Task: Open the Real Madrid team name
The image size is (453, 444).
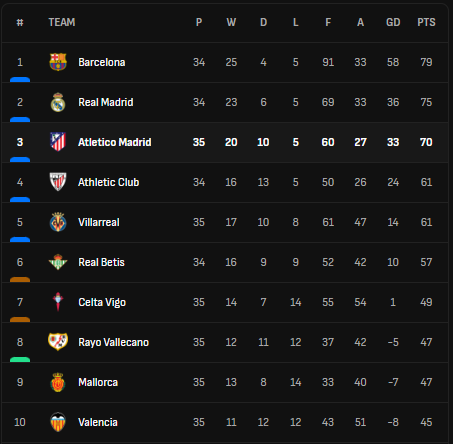Action: tap(106, 102)
